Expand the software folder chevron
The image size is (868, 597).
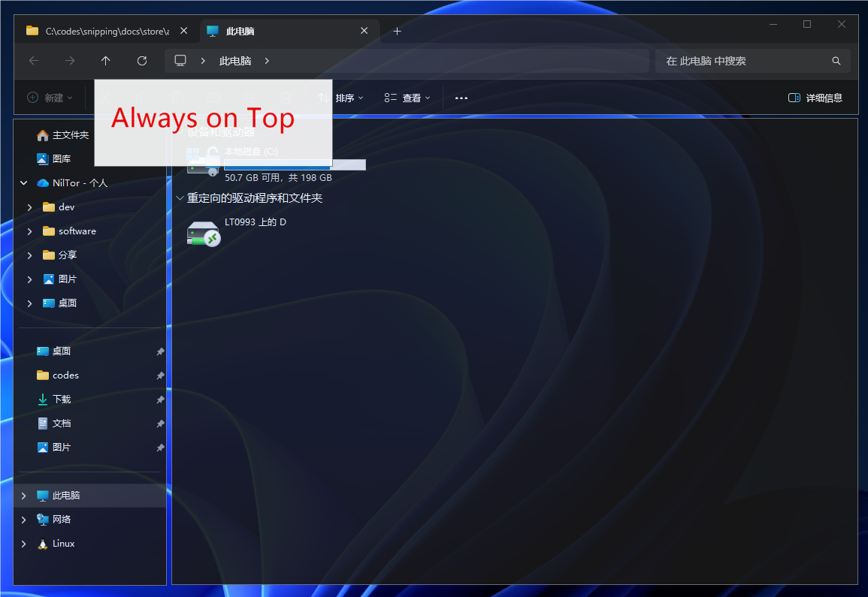[x=29, y=231]
